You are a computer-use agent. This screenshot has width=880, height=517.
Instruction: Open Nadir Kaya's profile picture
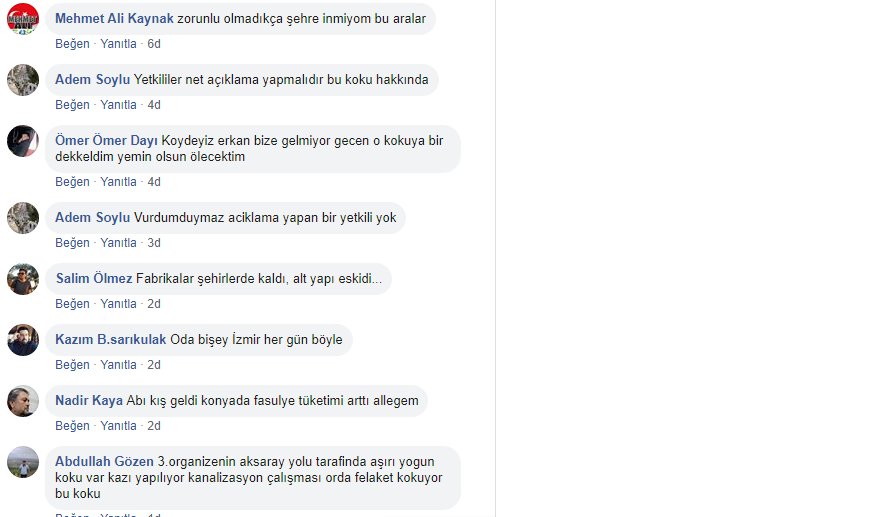point(23,401)
